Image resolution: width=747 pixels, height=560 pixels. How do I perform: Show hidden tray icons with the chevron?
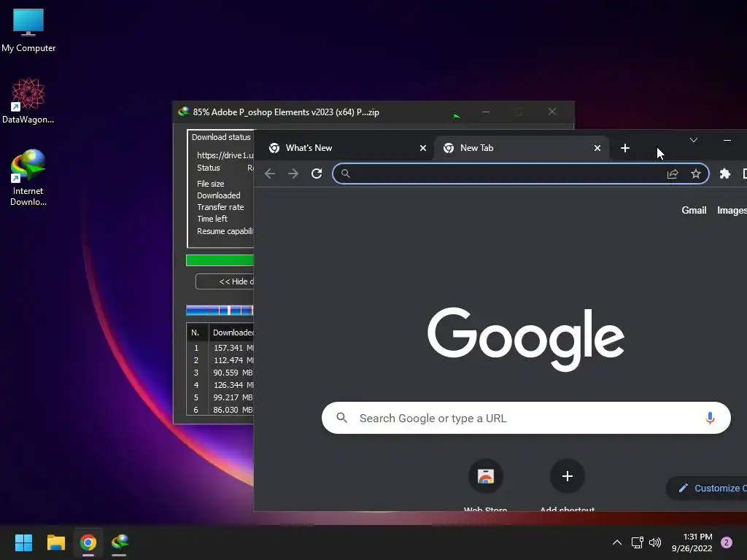tap(617, 542)
